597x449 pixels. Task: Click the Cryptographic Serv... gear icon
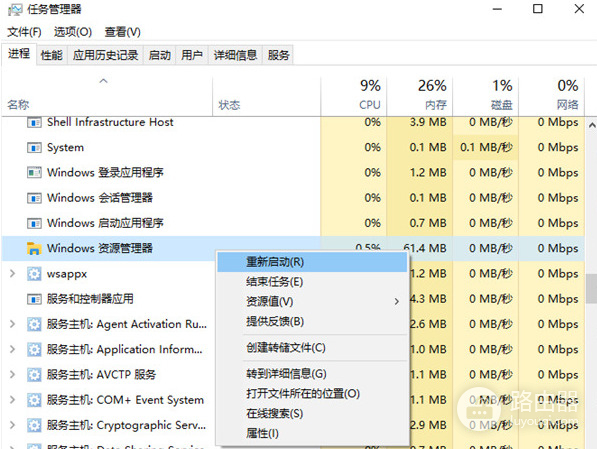34,425
